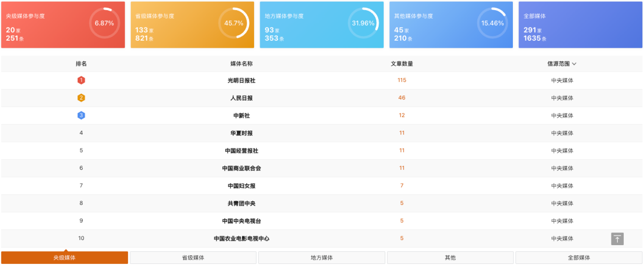Click 中央媒体 in the 人民日报 row

pyautogui.click(x=562, y=98)
